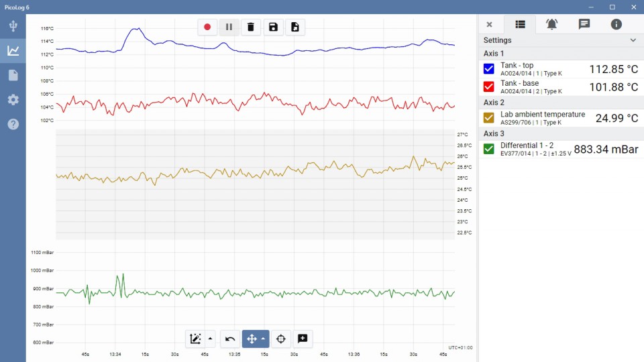Viewport: 644px width, 362px height.
Task: Start recording with the red record button
Action: coord(207,27)
